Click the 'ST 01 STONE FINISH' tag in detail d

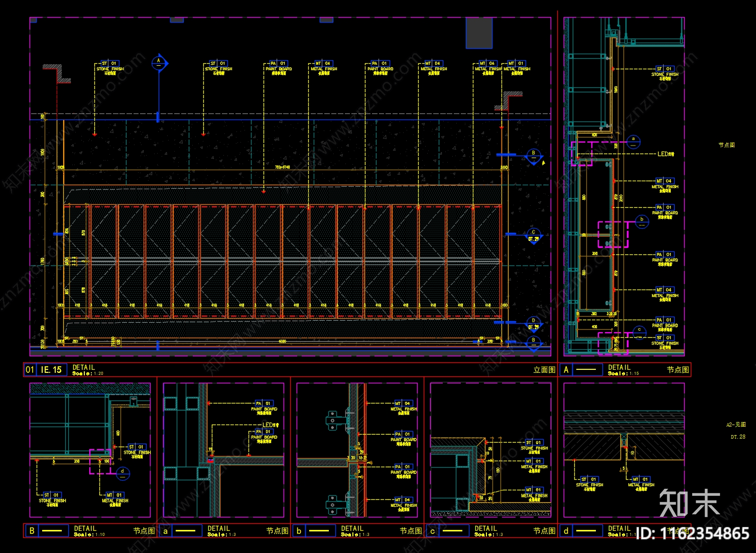pos(589,484)
